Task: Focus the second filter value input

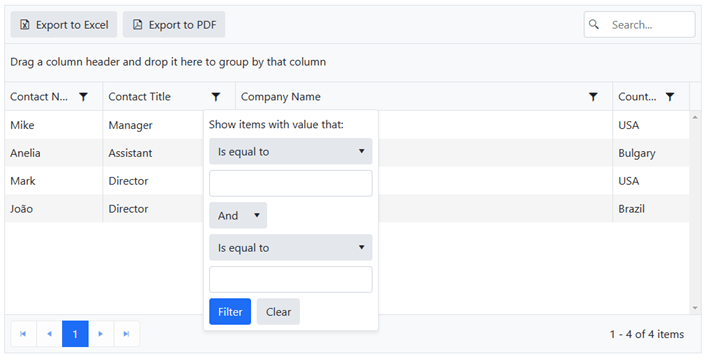Action: coord(291,279)
